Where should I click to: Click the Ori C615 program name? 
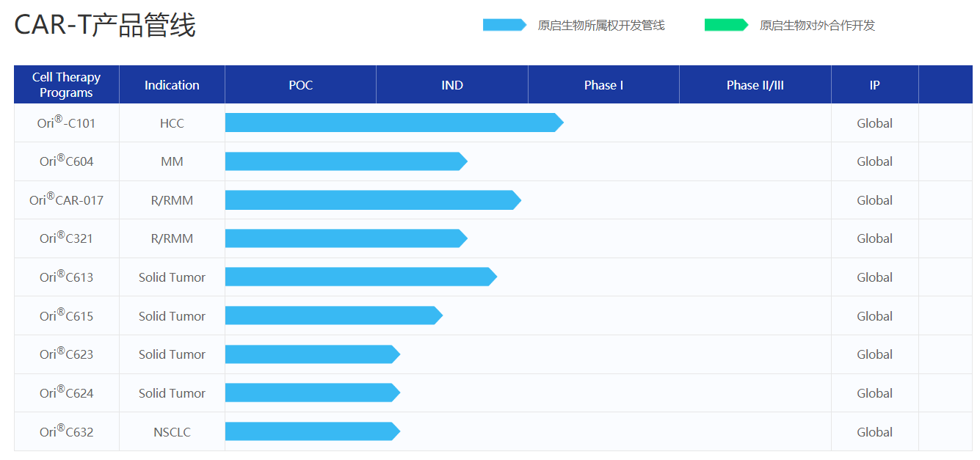[x=66, y=316]
